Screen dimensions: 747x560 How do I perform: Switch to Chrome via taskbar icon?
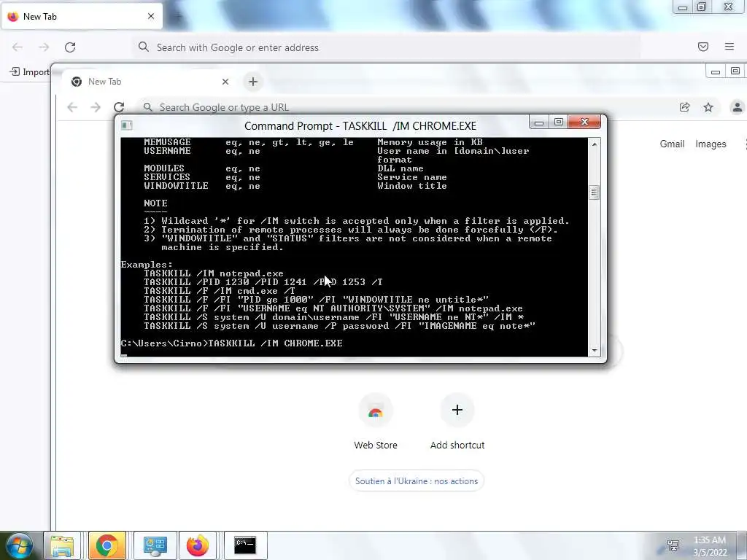pyautogui.click(x=107, y=545)
